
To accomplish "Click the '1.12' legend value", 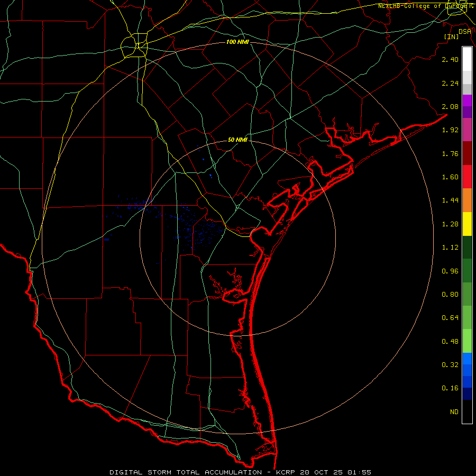I will point(450,248).
